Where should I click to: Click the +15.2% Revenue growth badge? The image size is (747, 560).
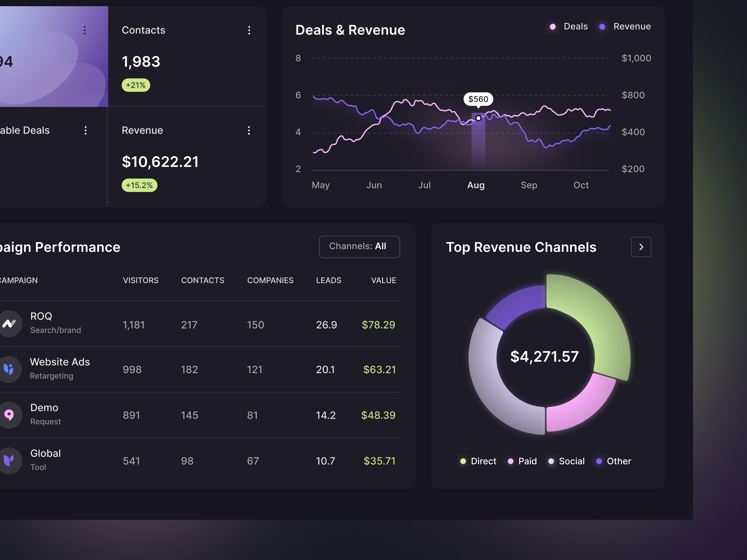139,185
